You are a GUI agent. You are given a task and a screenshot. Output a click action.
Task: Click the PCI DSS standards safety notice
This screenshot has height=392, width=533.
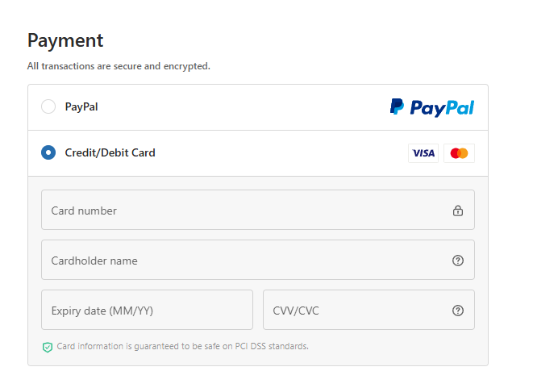pyautogui.click(x=182, y=347)
